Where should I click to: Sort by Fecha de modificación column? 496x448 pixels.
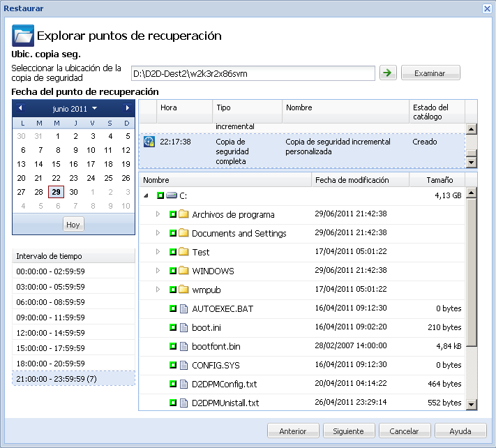point(359,180)
